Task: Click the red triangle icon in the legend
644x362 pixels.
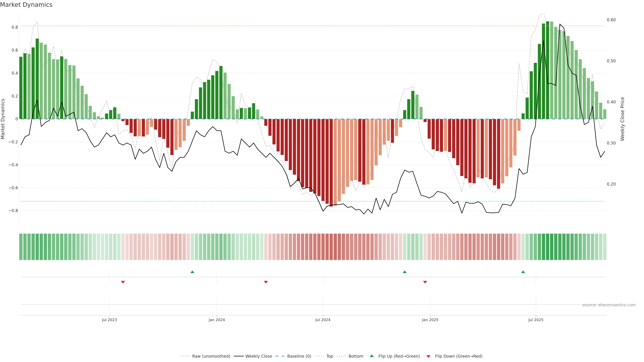Action: (x=428, y=356)
